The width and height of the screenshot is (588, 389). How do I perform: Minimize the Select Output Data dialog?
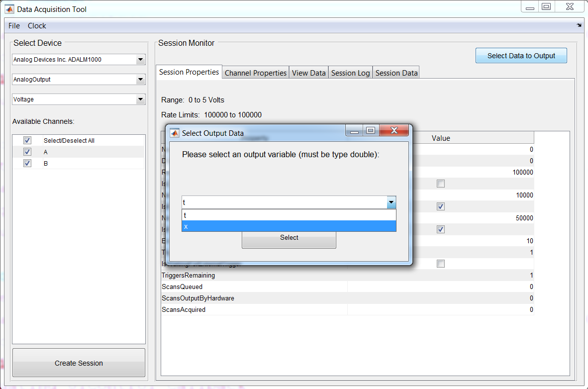click(x=354, y=131)
